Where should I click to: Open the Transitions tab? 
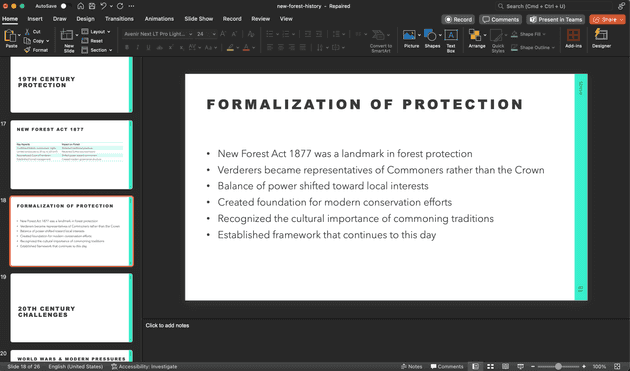(x=119, y=19)
